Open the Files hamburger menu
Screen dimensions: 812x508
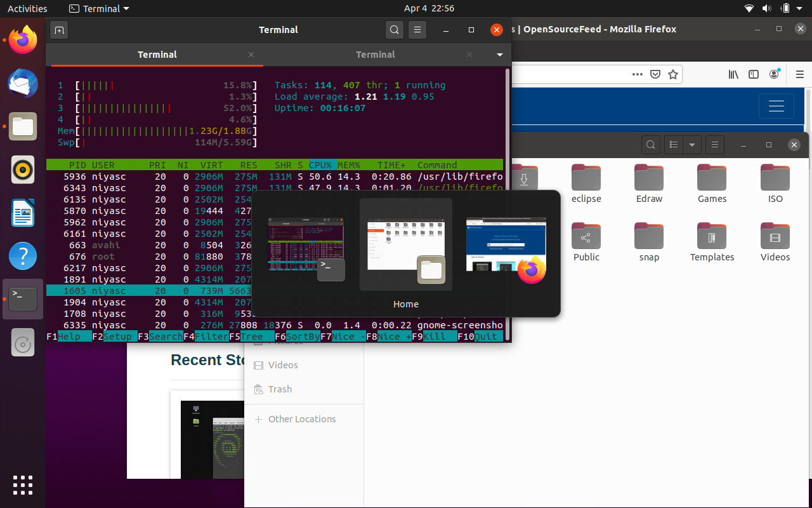[714, 144]
